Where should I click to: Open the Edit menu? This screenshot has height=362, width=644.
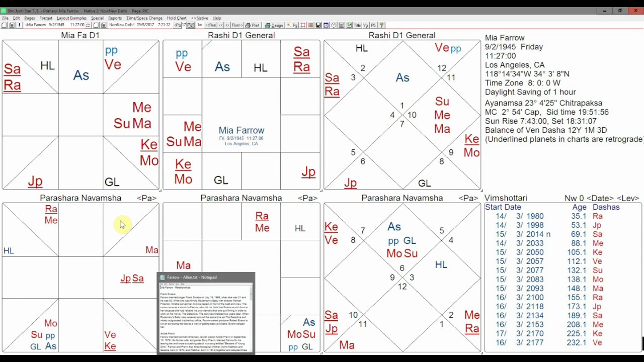17,18
